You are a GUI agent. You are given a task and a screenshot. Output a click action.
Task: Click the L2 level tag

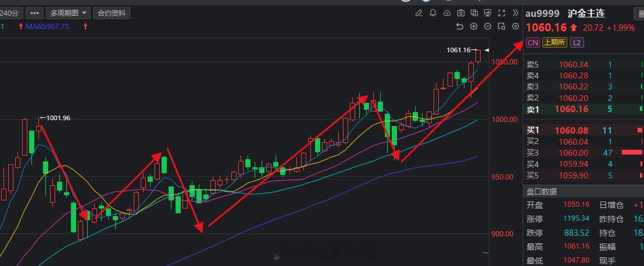[x=577, y=43]
